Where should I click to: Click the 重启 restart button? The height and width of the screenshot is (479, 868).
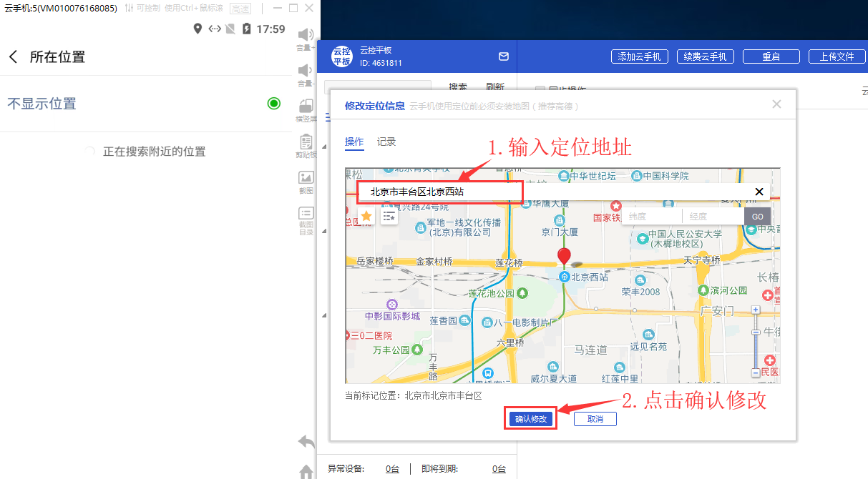tap(771, 56)
